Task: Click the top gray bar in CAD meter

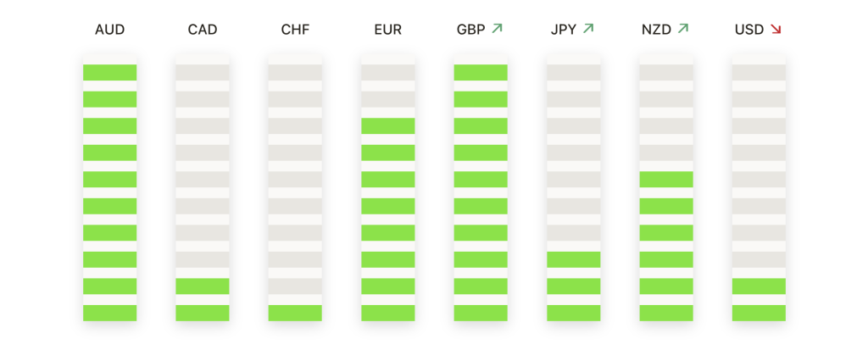Action: (x=203, y=73)
